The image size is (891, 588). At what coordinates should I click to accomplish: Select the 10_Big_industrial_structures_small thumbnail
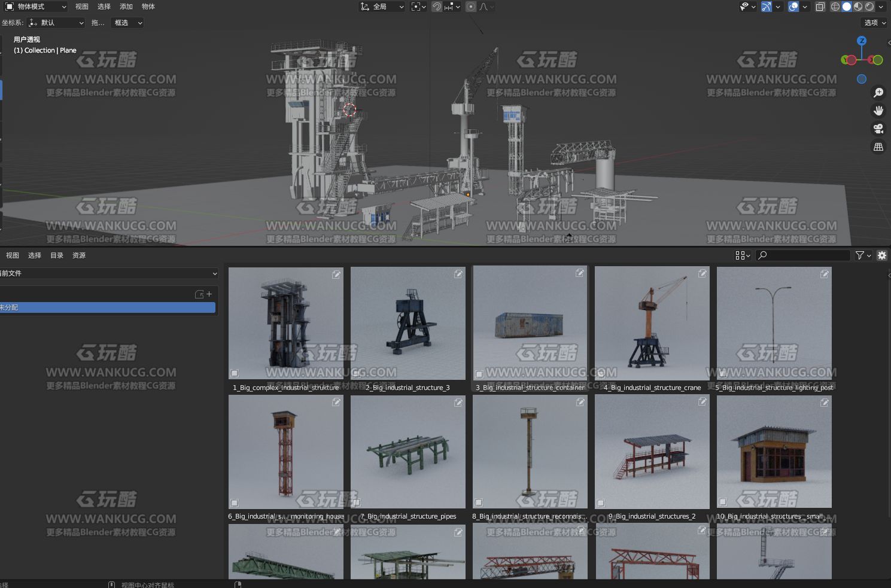tap(774, 452)
